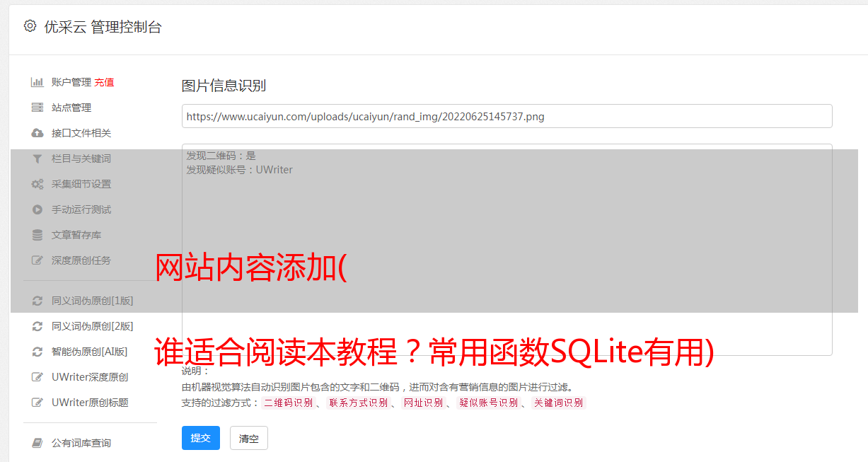Click the edit icon for 深度原创任务
The image size is (868, 462).
[37, 260]
